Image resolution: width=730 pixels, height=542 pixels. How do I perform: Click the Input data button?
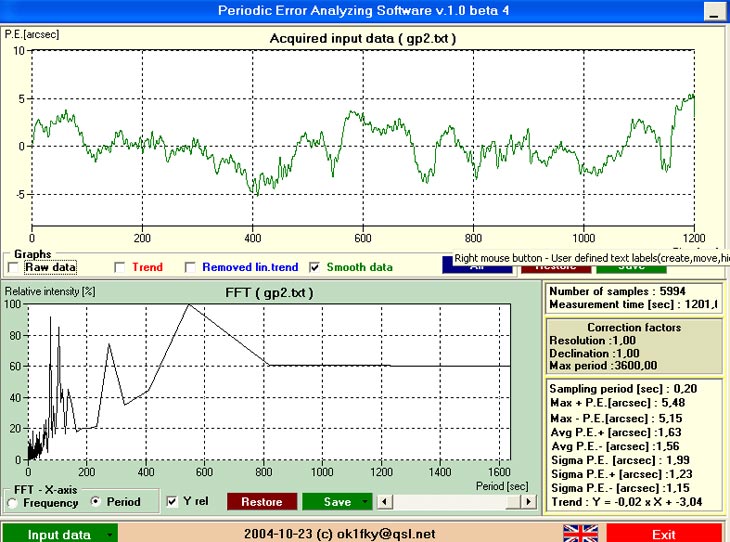click(x=59, y=534)
